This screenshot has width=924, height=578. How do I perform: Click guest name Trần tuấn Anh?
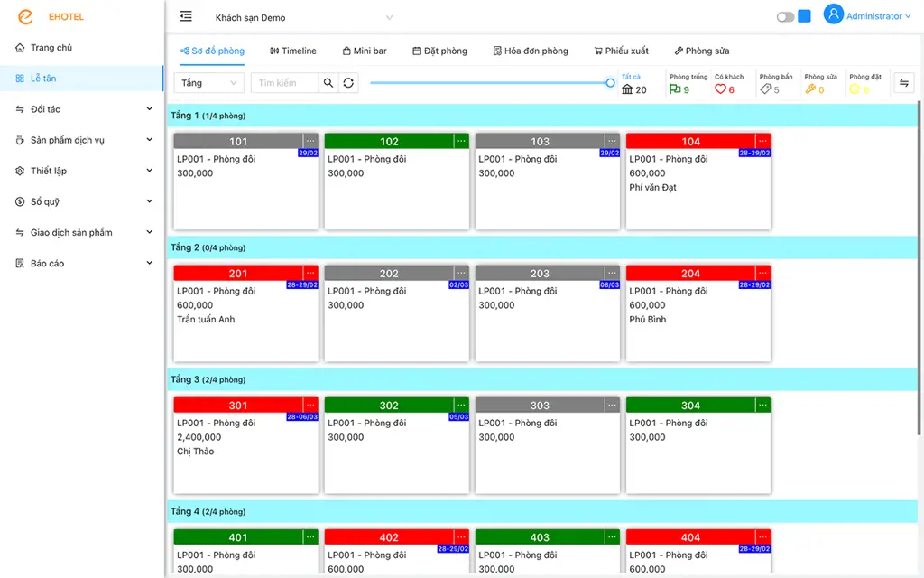click(x=206, y=319)
